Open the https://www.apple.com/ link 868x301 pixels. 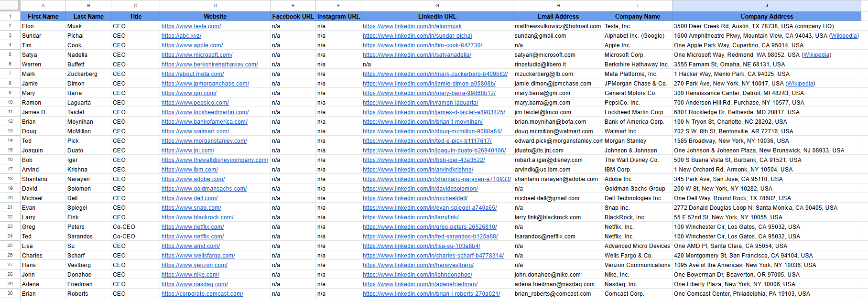(x=192, y=45)
